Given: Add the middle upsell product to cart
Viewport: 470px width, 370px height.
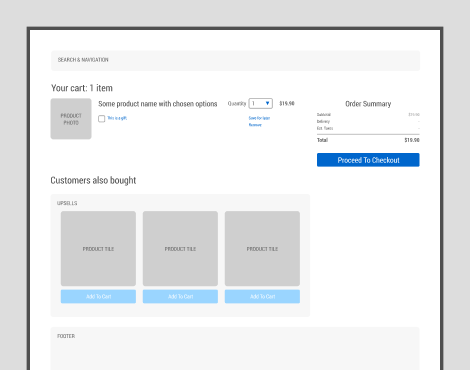Looking at the screenshot, I should pos(180,296).
